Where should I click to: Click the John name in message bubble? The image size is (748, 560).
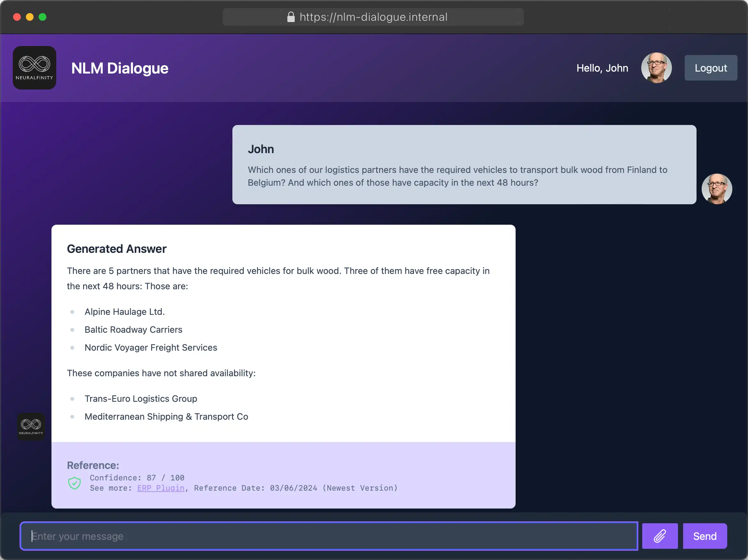[x=261, y=149]
